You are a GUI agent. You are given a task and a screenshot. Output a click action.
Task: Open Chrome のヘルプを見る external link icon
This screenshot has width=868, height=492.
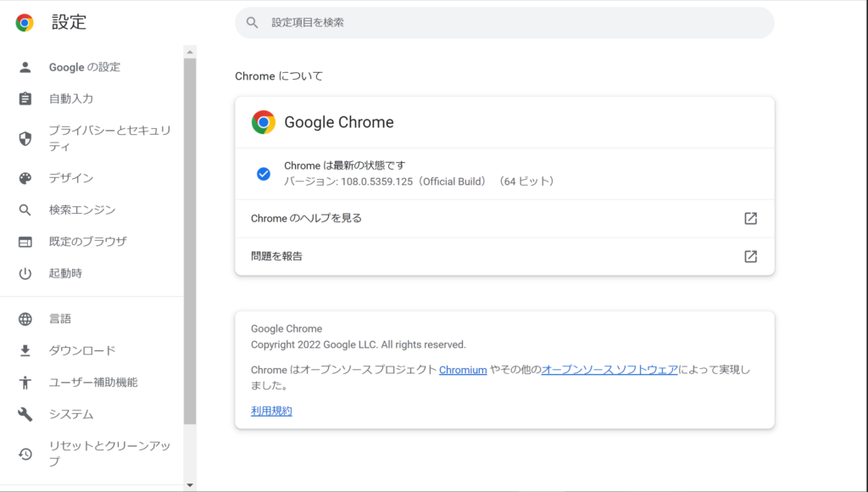pos(750,218)
